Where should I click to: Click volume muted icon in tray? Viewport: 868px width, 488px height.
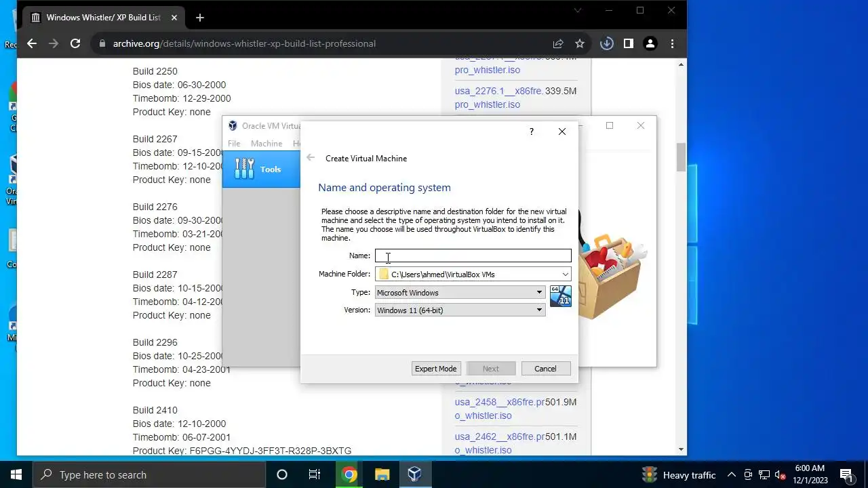tap(781, 474)
